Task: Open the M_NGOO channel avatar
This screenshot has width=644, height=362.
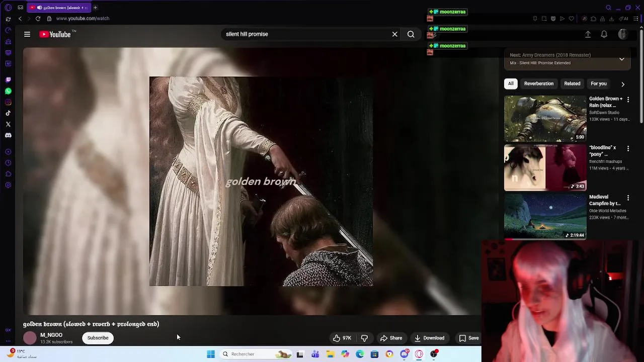Action: pos(30,338)
